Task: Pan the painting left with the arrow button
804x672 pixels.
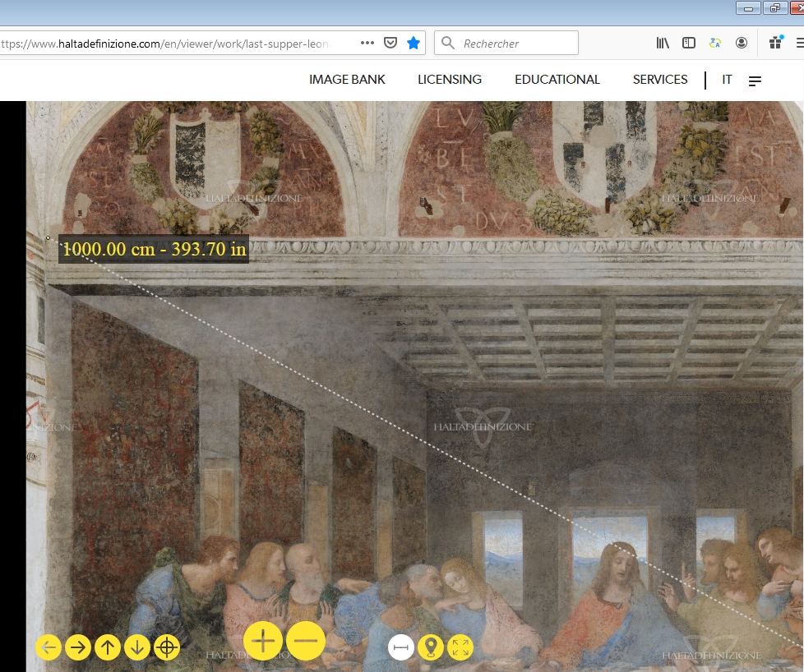Action: [x=49, y=647]
